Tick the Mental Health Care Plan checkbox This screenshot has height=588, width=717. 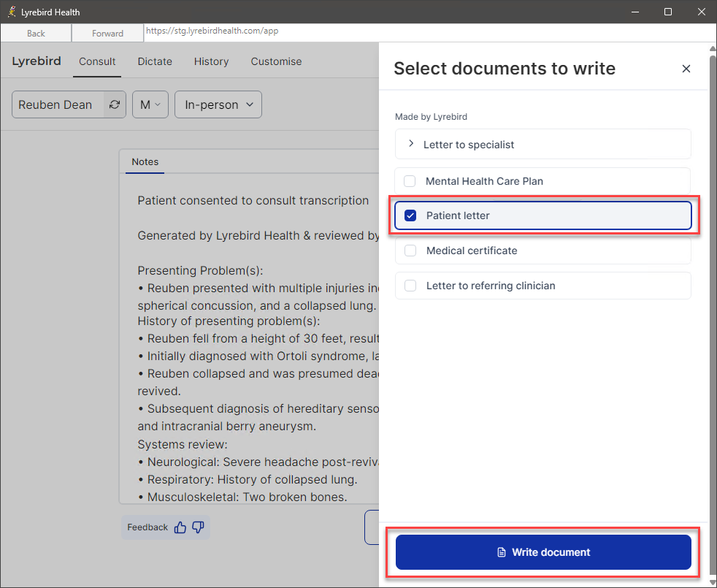pyautogui.click(x=410, y=181)
